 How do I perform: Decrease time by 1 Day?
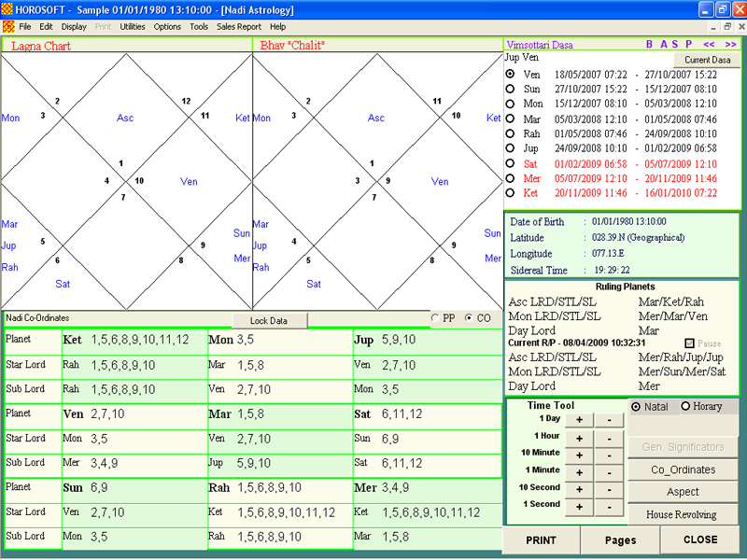[610, 420]
